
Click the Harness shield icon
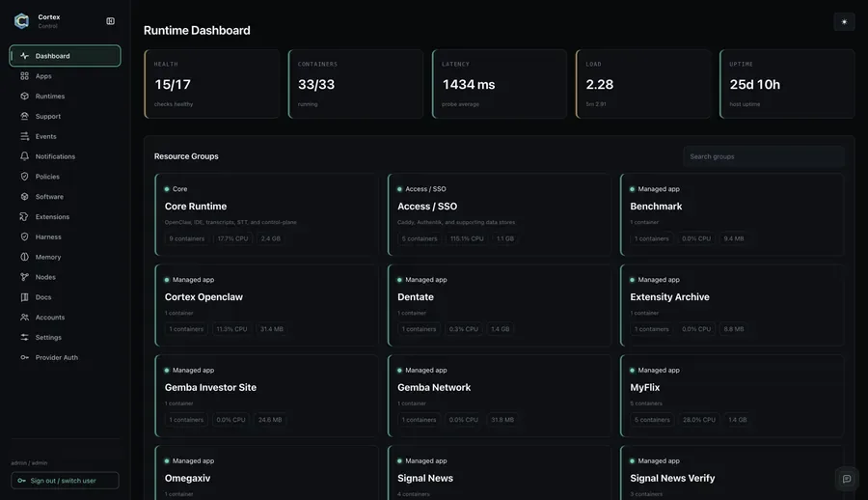24,236
